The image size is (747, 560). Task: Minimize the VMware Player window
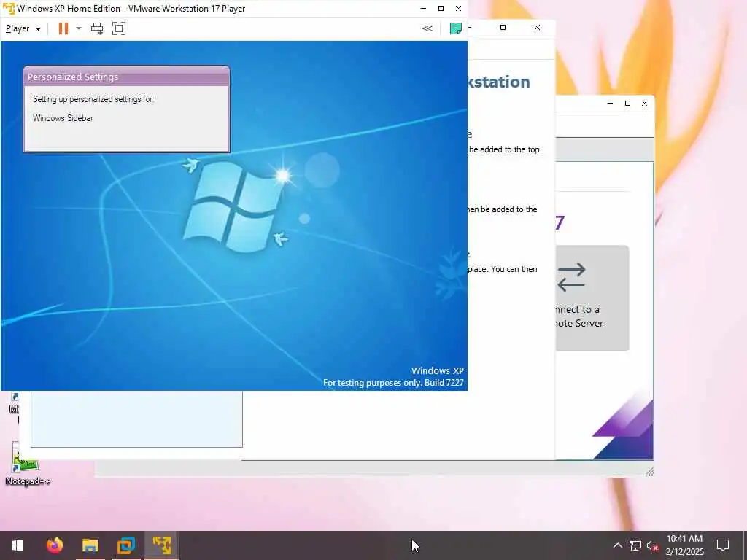click(x=423, y=9)
